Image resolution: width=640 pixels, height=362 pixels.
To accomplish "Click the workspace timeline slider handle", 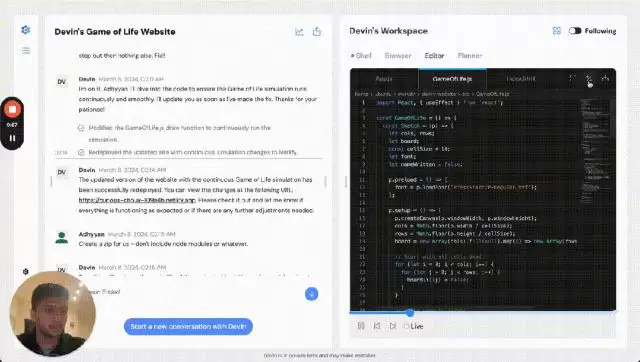I will tap(410, 313).
